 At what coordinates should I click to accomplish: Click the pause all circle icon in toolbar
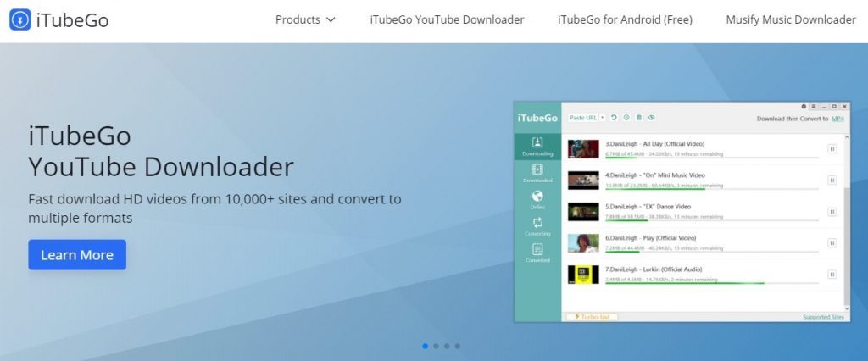point(626,118)
